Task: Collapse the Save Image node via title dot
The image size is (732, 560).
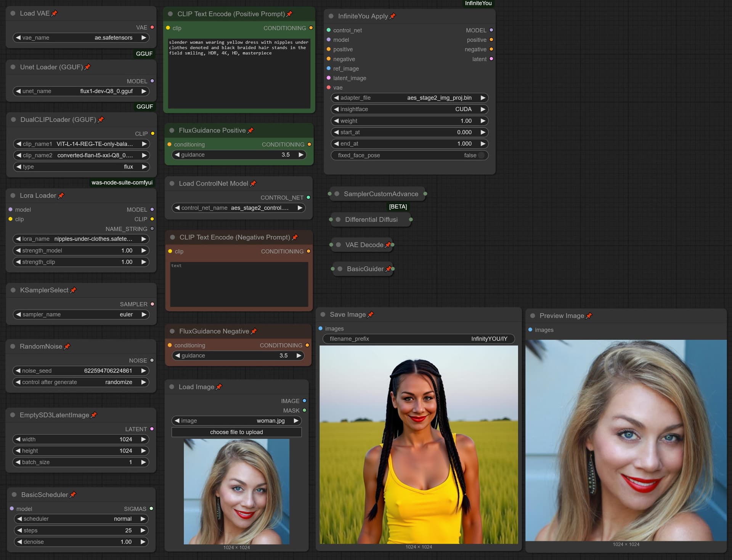Action: [x=323, y=315]
